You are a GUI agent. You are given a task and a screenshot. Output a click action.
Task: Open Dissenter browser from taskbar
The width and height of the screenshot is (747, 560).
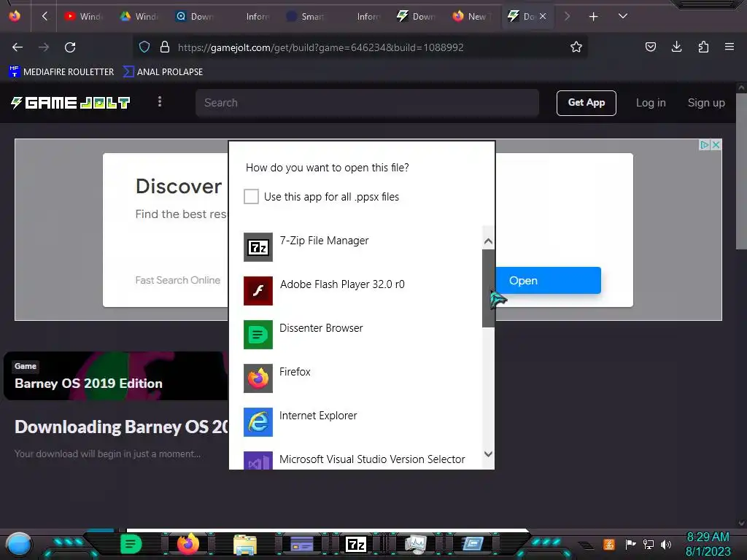point(131,544)
